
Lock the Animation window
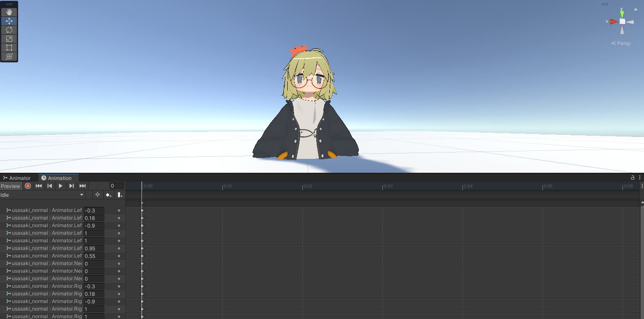pos(633,177)
